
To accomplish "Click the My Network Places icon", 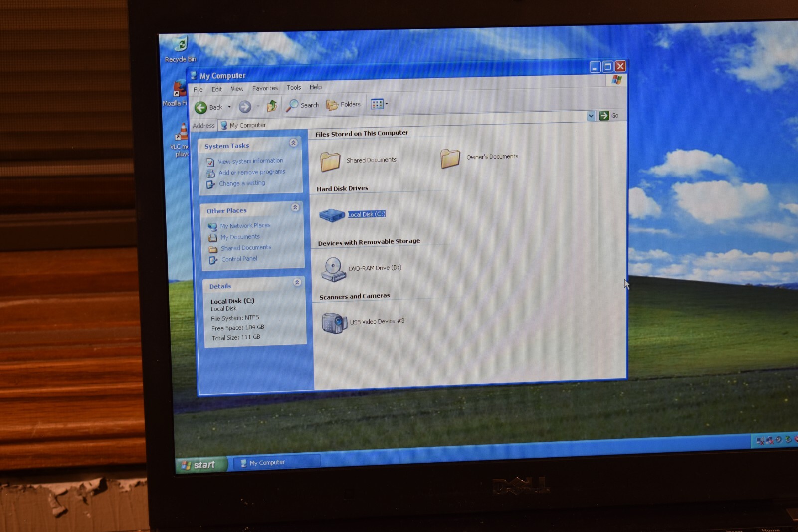I will pyautogui.click(x=212, y=227).
